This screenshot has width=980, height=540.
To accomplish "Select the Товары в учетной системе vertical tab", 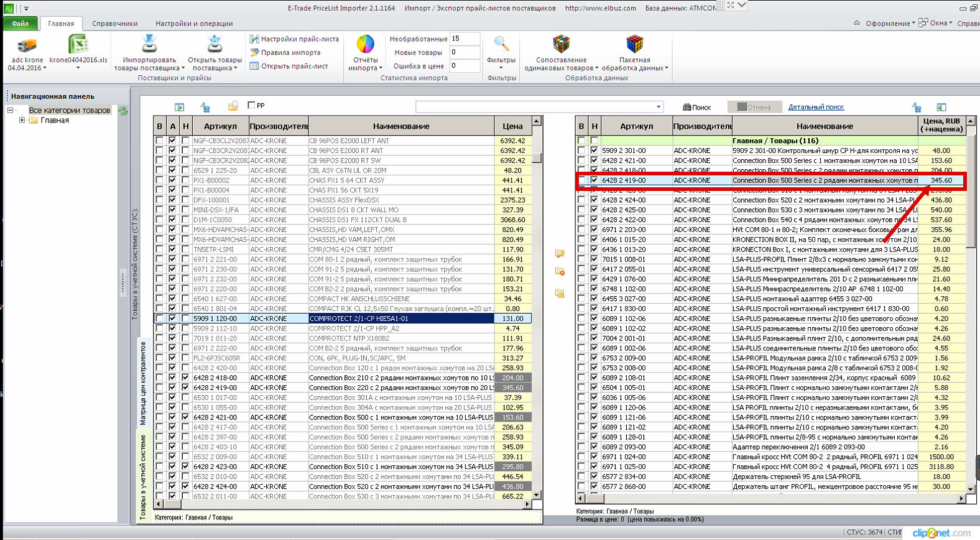I will tap(143, 477).
